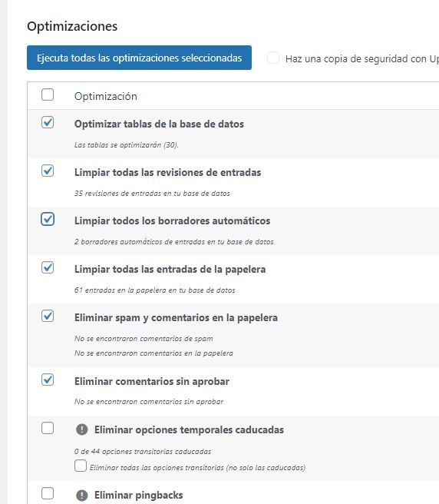Run all selected optimizations with the blue button

tap(139, 58)
